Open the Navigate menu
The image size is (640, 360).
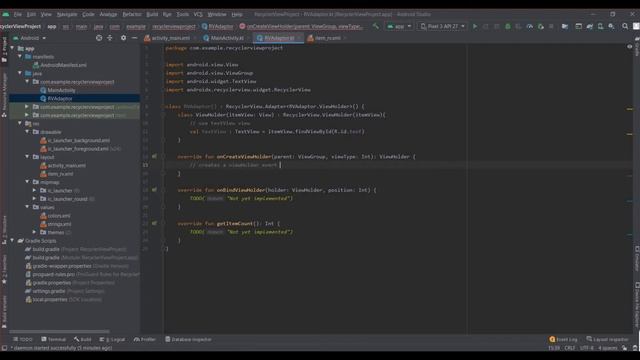pyautogui.click(x=67, y=14)
